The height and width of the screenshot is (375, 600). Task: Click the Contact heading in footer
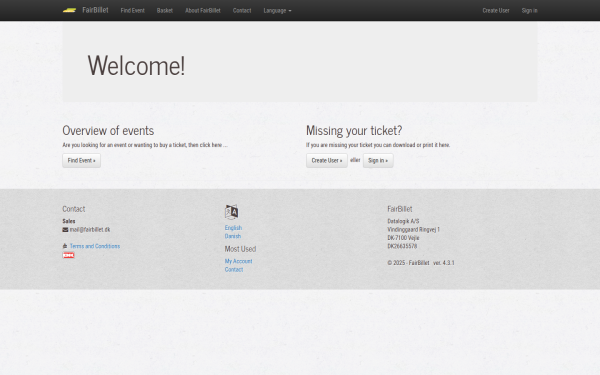[74, 209]
